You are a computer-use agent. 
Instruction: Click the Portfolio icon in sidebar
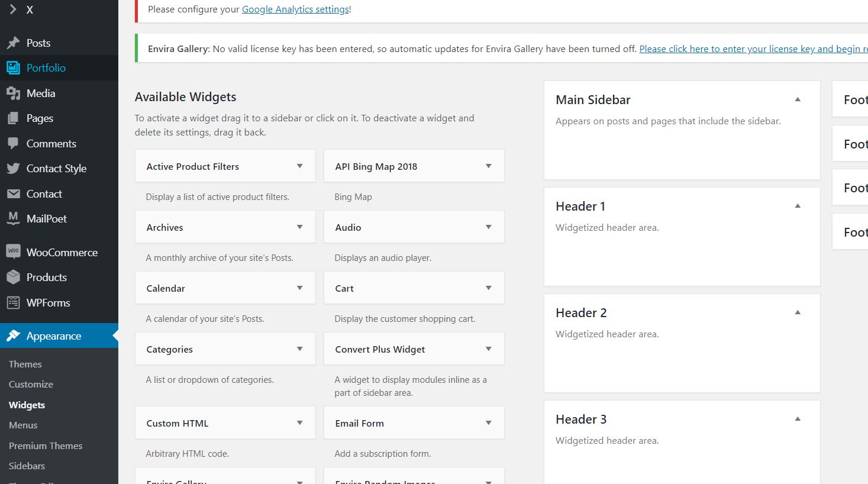13,68
